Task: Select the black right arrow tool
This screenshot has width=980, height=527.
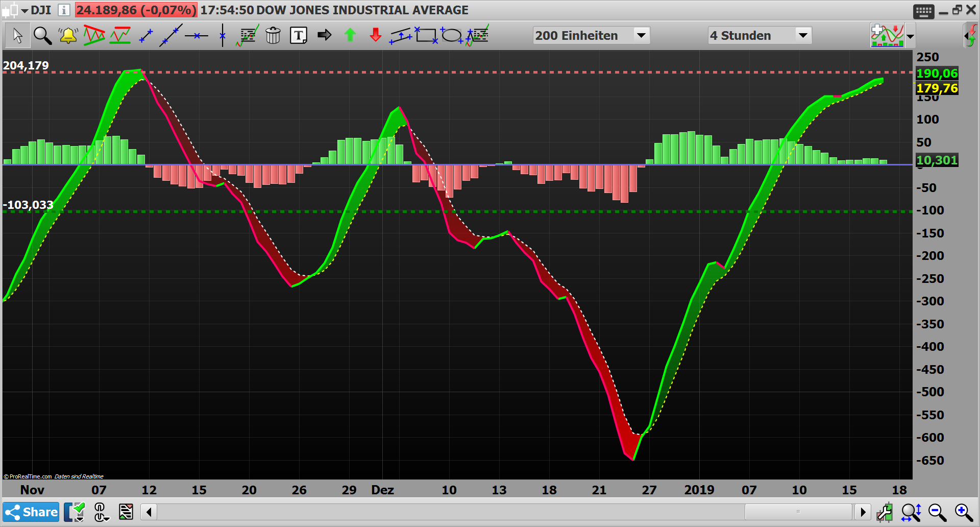Action: [x=324, y=35]
